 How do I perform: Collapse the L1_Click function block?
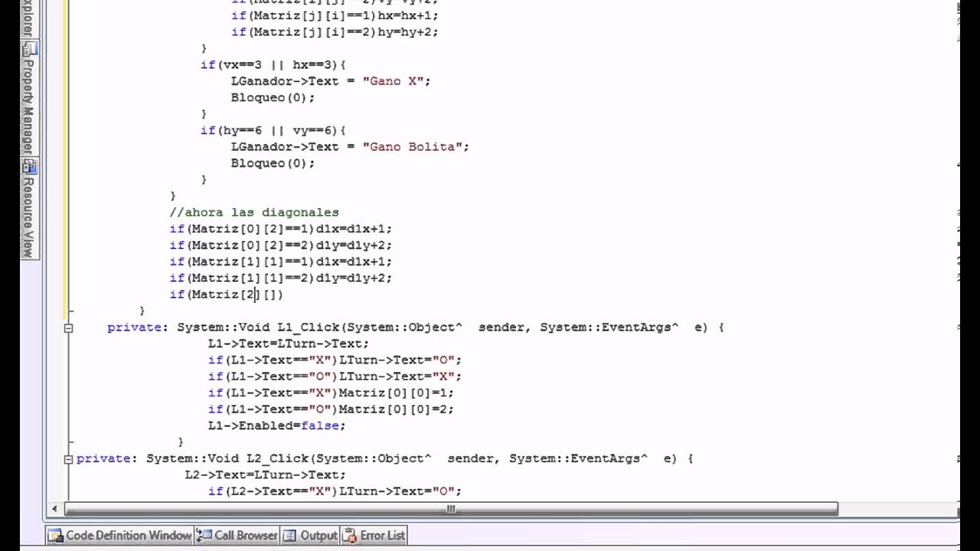tap(68, 328)
